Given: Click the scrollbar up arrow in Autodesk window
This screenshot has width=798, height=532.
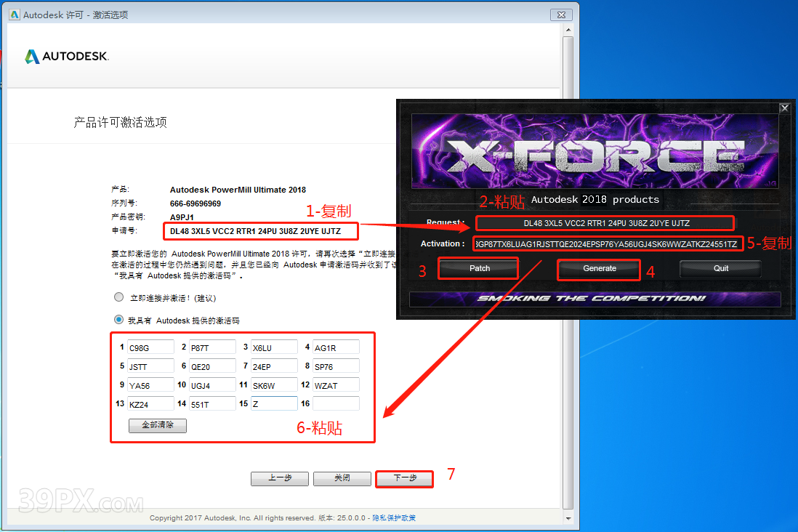Looking at the screenshot, I should tap(568, 30).
